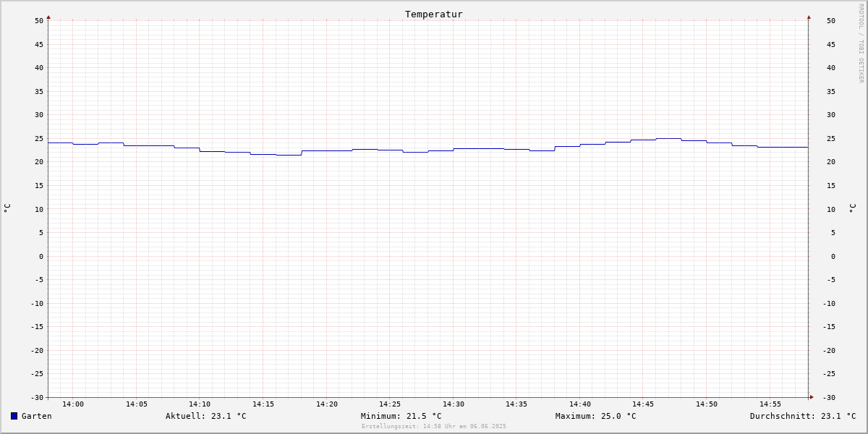The height and width of the screenshot is (434, 868).
Task: Click the red arrowhead atop the left axis
Action: click(48, 17)
